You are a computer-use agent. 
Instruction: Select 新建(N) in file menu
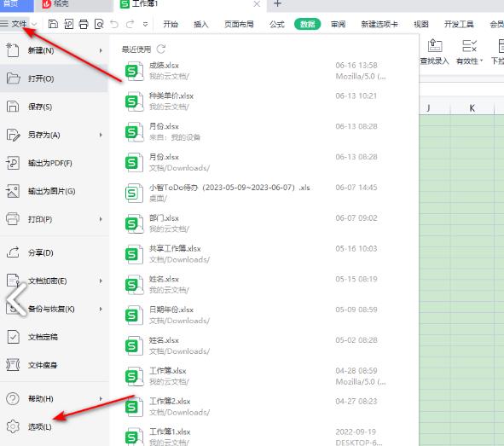(x=54, y=50)
